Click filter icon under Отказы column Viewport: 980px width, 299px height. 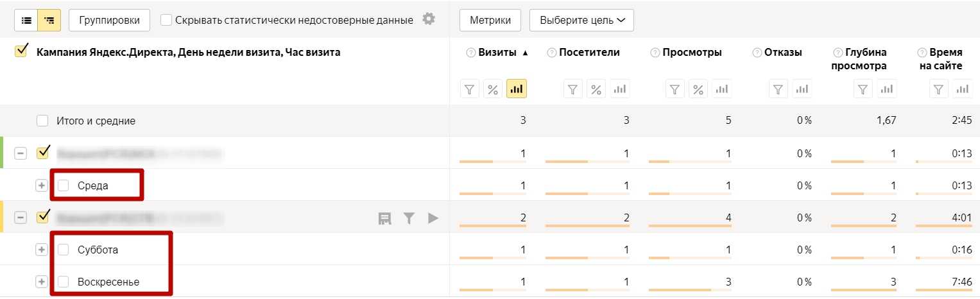pyautogui.click(x=778, y=89)
